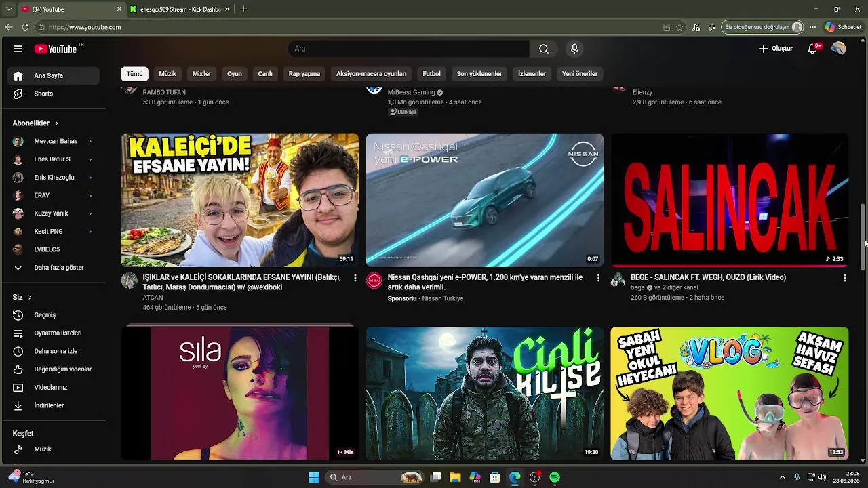868x488 pixels.
Task: Expand Siz section chevron
Action: click(30, 297)
